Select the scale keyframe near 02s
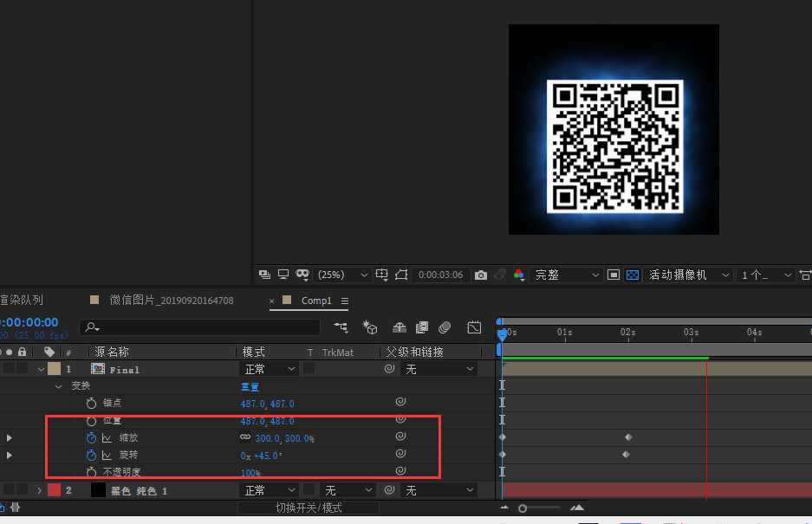Screen dimensions: 812x524 [x=628, y=437]
